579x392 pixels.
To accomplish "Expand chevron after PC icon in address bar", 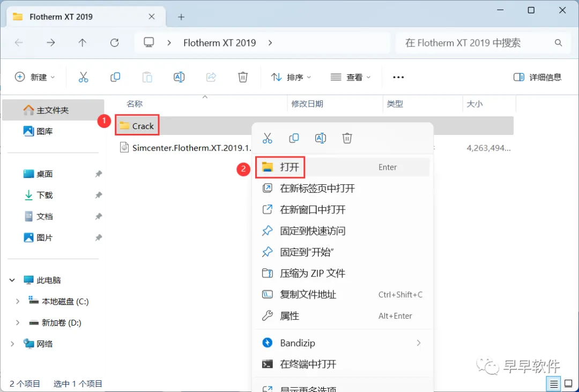I will click(169, 43).
